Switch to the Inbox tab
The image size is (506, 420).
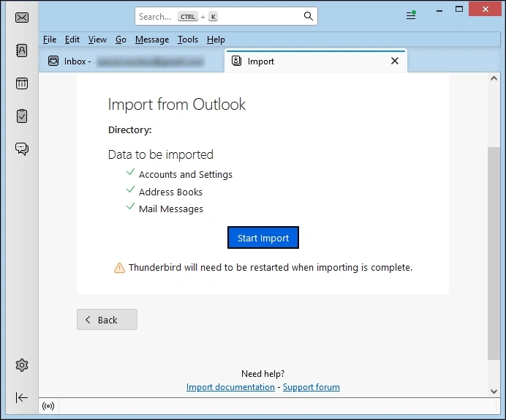tap(131, 61)
